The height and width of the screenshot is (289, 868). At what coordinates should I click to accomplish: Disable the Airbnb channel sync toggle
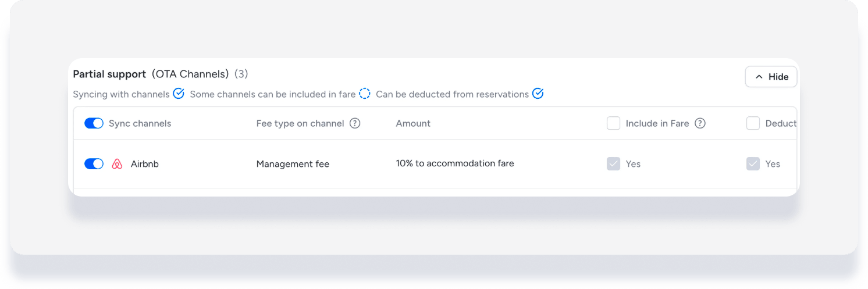(x=94, y=164)
